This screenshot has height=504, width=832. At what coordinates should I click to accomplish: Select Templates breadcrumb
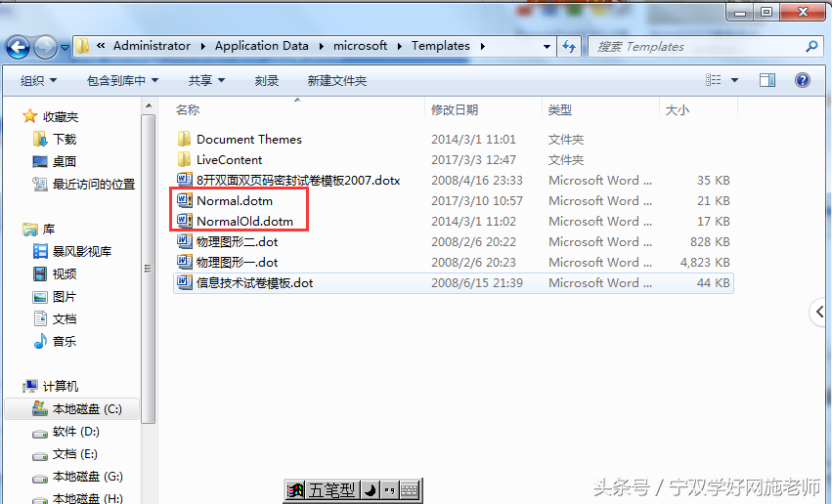click(440, 46)
